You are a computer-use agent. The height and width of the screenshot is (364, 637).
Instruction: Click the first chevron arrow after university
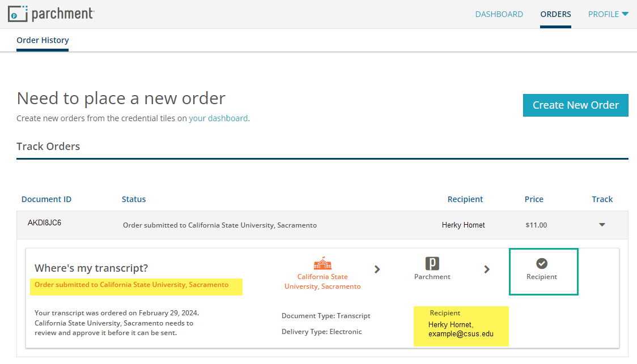pos(377,269)
